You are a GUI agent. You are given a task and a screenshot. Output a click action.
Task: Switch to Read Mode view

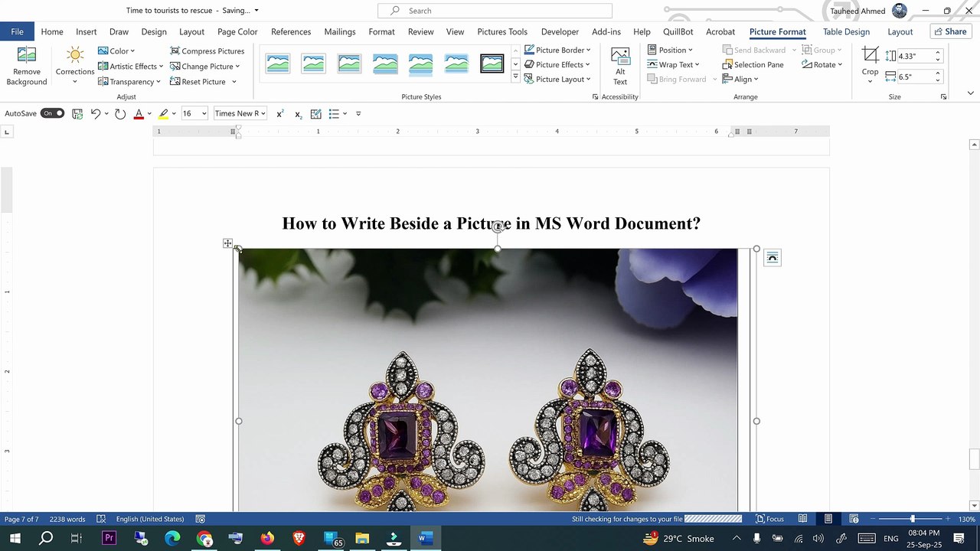tap(802, 519)
